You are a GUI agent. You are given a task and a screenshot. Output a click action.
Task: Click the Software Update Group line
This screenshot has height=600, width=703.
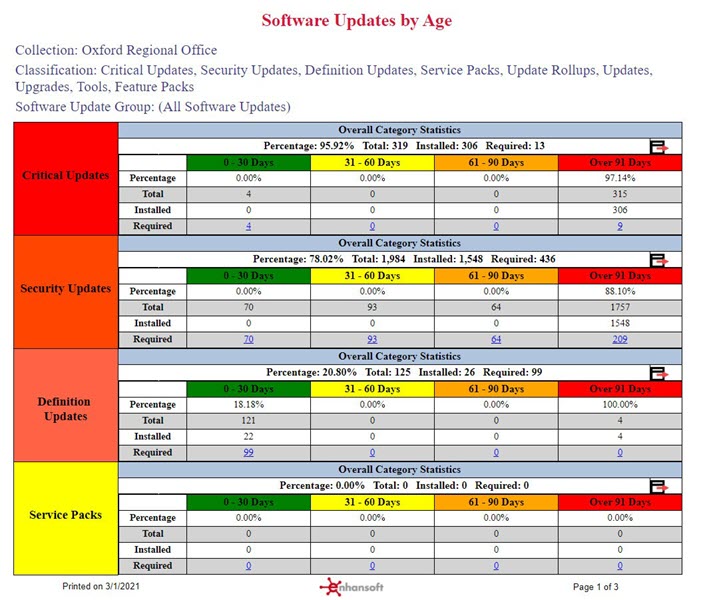point(153,107)
